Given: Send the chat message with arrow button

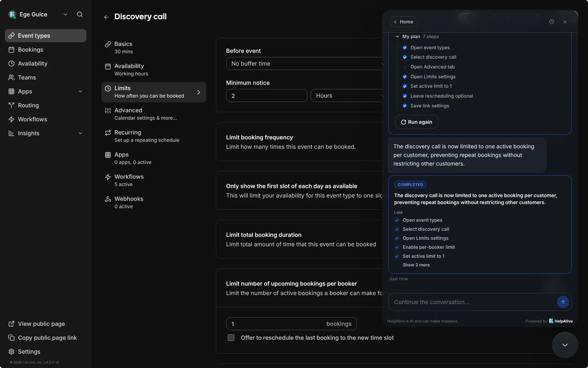Looking at the screenshot, I should 563,302.
